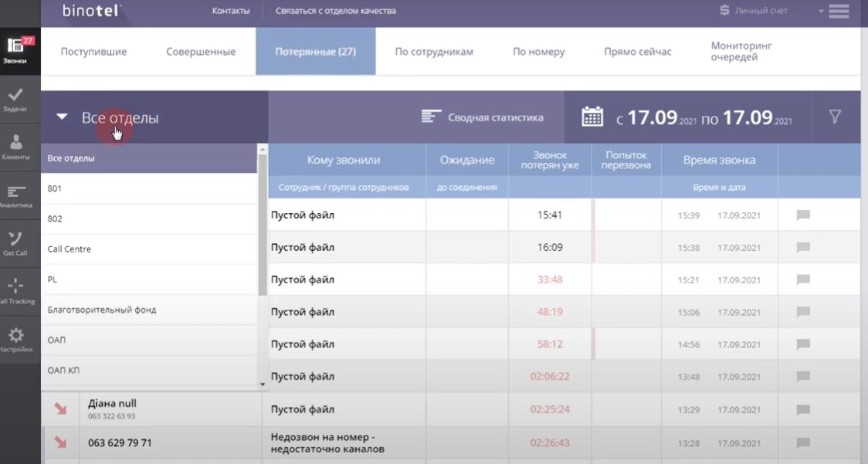Open the hamburger menu at top right
Screen dimensions: 868x464
pos(839,11)
